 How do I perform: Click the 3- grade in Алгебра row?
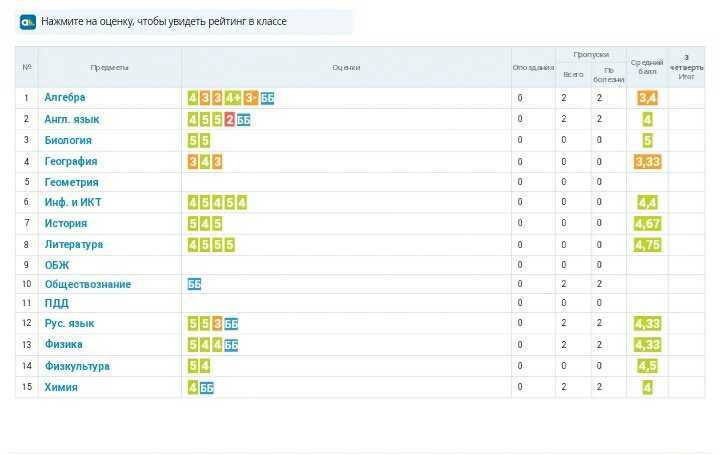pyautogui.click(x=250, y=98)
